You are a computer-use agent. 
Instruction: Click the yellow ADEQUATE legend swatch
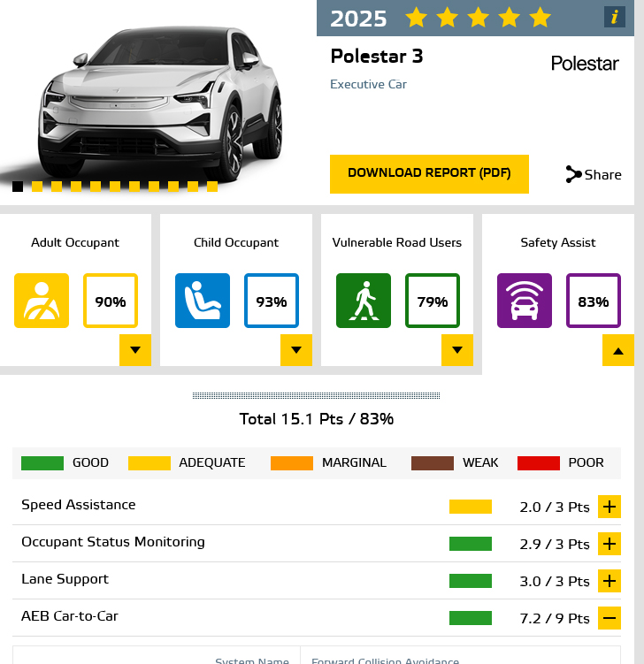[149, 463]
